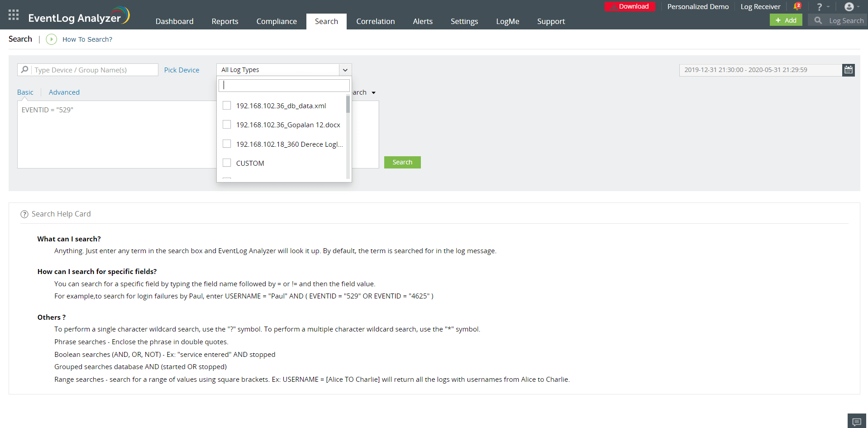The height and width of the screenshot is (428, 868).
Task: Click the "Others ?" heading
Action: pos(52,317)
